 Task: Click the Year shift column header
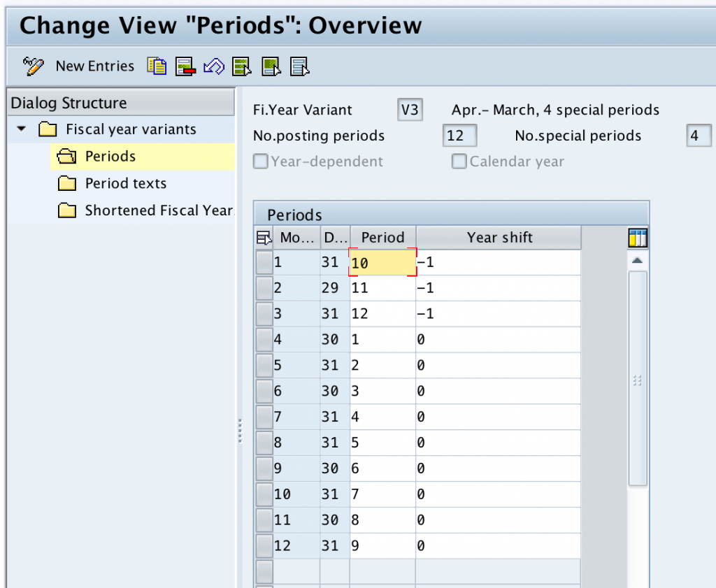[x=499, y=238]
